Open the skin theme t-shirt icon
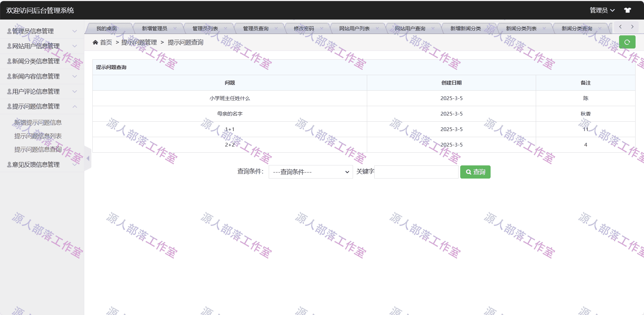Image resolution: width=644 pixels, height=315 pixels. coord(627,10)
